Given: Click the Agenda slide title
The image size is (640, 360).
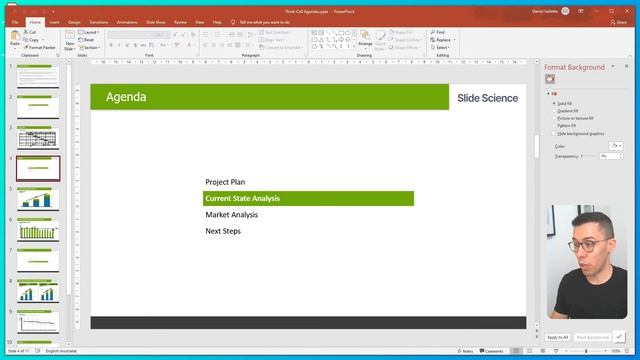Looking at the screenshot, I should pos(126,97).
